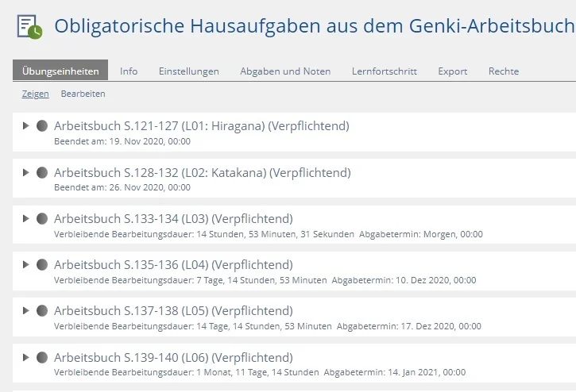The width and height of the screenshot is (576, 392).
Task: Click status circle icon for Arbeitsbuch S.121-127
Action: click(x=42, y=126)
